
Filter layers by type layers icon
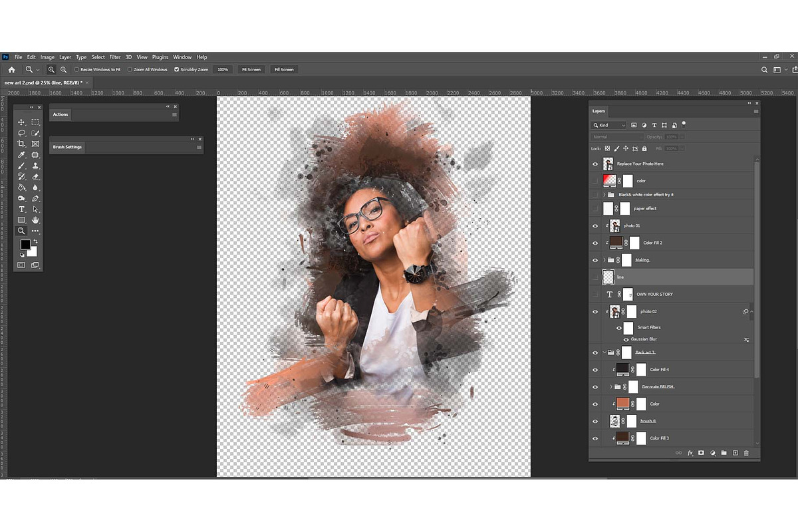click(x=654, y=125)
